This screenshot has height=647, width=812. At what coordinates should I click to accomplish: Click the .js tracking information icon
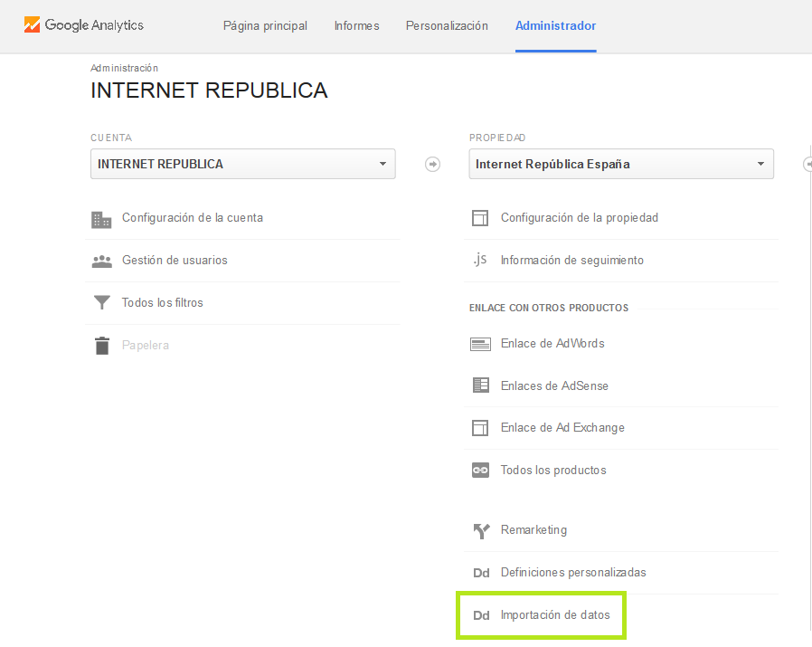pyautogui.click(x=480, y=261)
